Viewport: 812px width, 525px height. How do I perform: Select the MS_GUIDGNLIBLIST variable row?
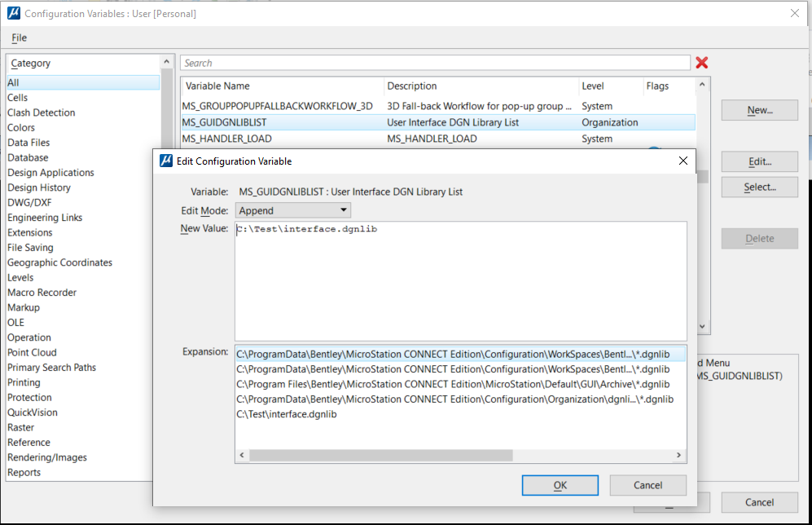coord(438,122)
